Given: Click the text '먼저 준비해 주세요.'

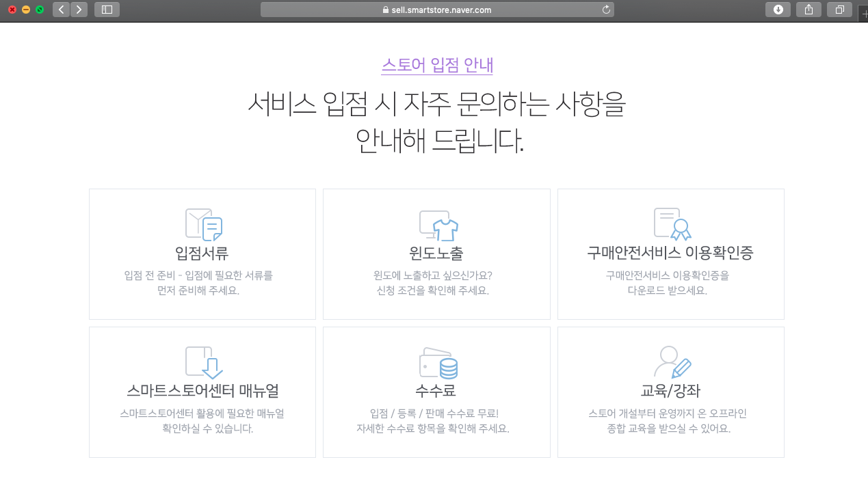Looking at the screenshot, I should point(198,290).
